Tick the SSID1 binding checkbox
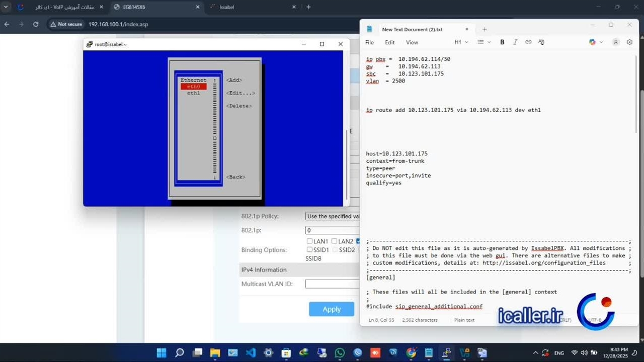The height and width of the screenshot is (362, 644). [309, 250]
